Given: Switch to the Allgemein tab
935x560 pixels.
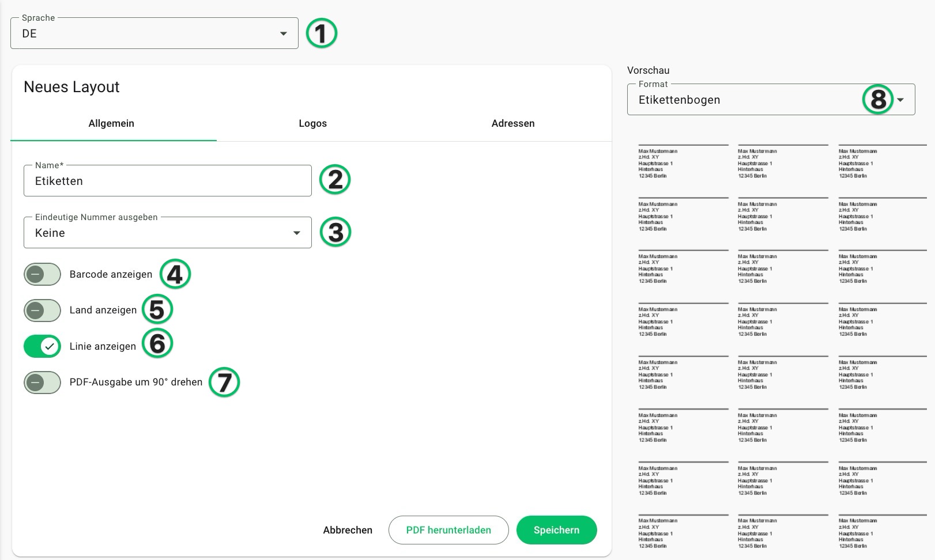Looking at the screenshot, I should (x=111, y=123).
